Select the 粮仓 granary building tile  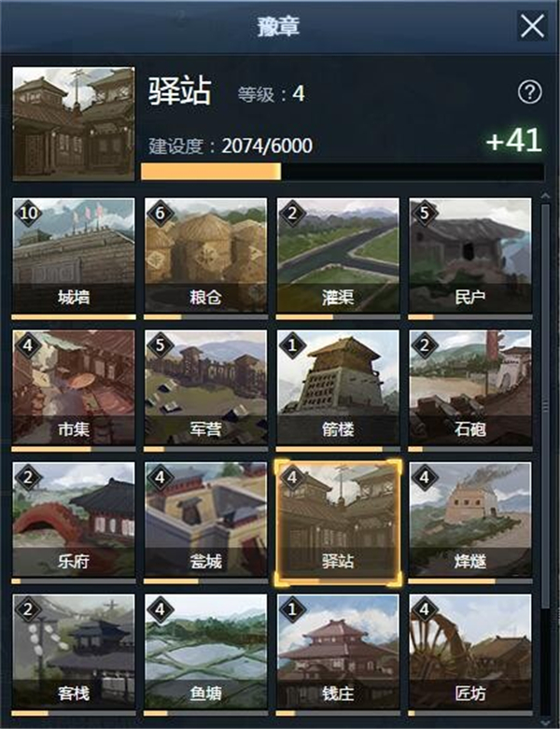[206, 256]
